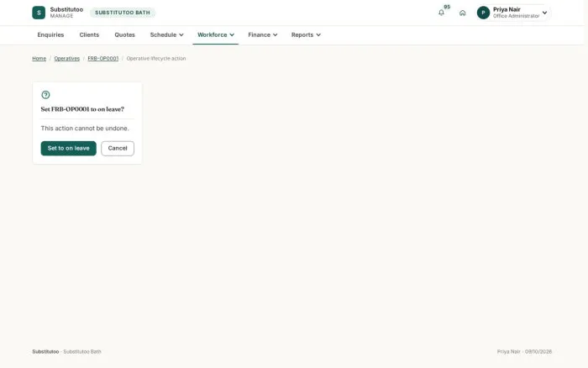
Task: Open notifications bell icon
Action: tap(441, 13)
